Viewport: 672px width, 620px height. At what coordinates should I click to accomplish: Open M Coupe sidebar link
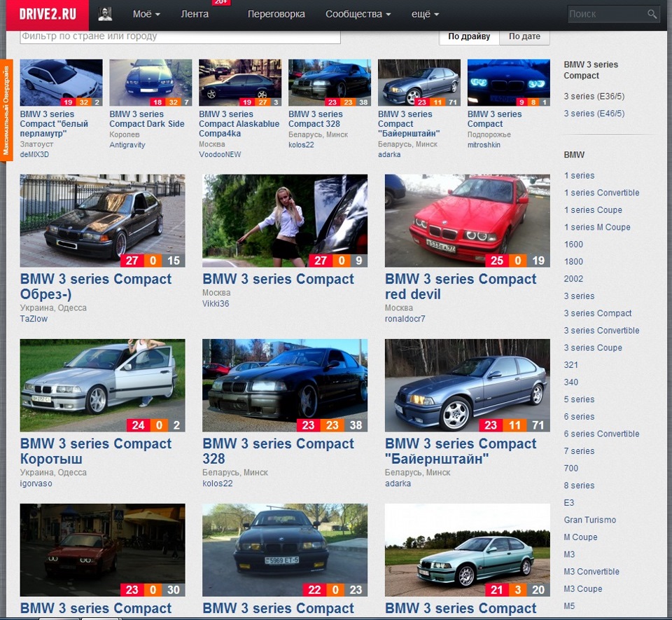(580, 537)
